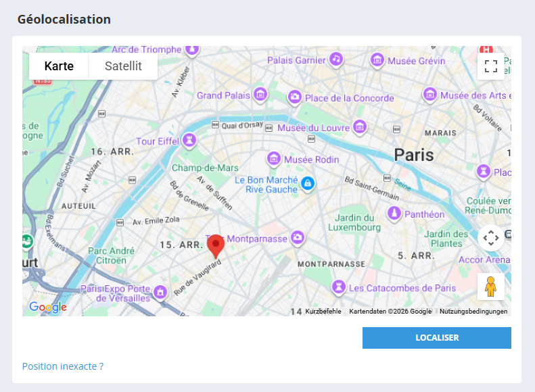Click the MONTPARNASSE district label

[331, 264]
